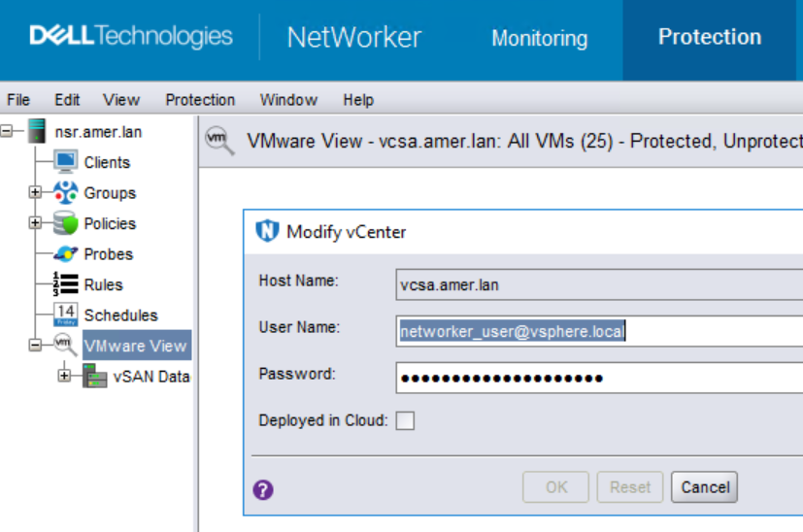This screenshot has width=803, height=532.
Task: Expand the vSAN Data node
Action: coord(64,376)
